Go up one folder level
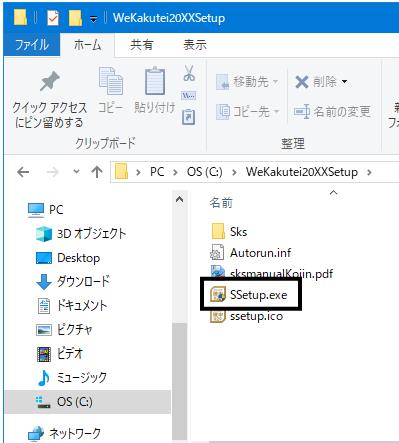The width and height of the screenshot is (399, 443). 97,172
